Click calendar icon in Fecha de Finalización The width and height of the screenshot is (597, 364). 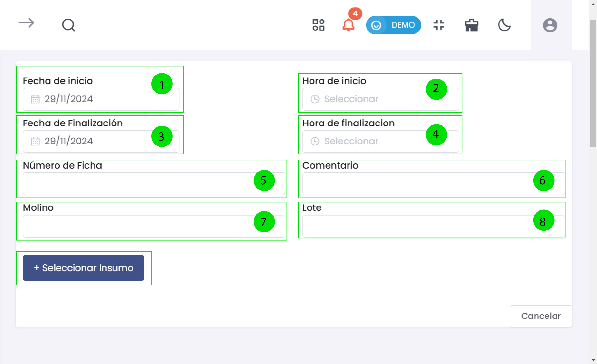point(35,141)
